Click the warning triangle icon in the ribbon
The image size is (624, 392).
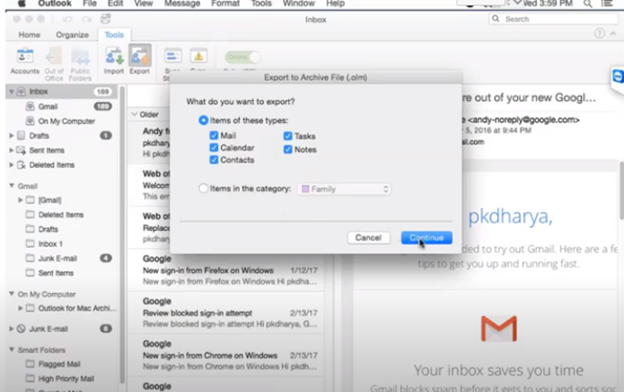point(198,57)
